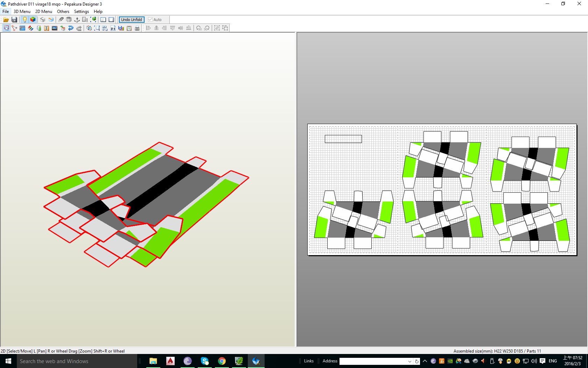588x368 pixels.
Task: Select the anchor tool icon in toolbar
Action: point(77,20)
